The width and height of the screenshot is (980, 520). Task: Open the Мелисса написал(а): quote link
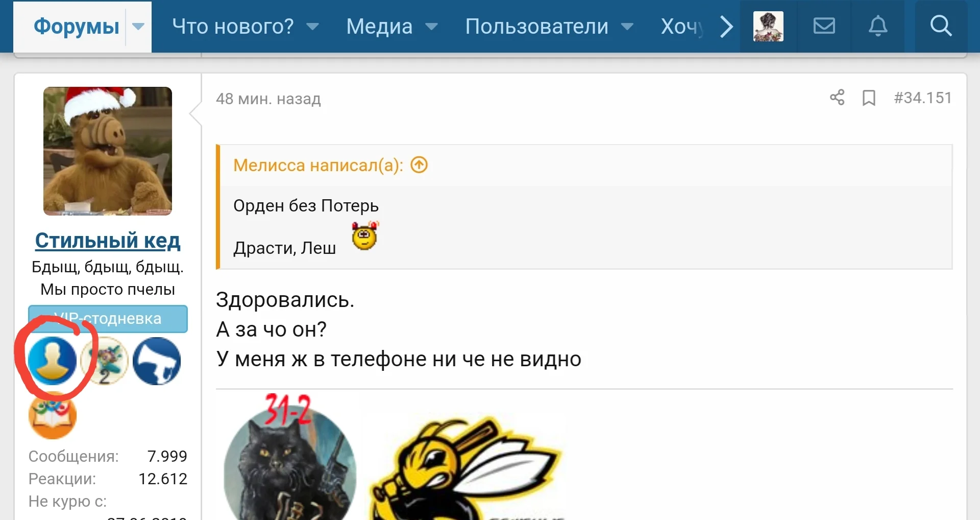(x=318, y=165)
